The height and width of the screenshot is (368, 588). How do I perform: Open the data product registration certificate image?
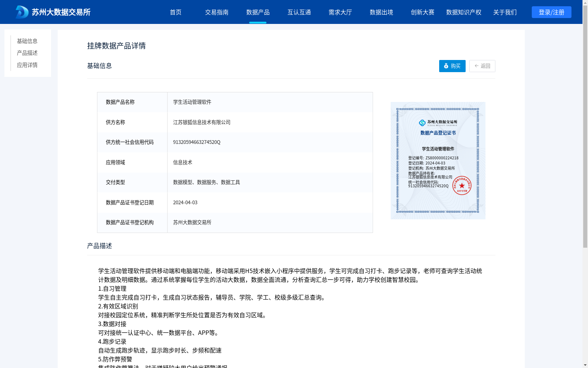(x=438, y=160)
